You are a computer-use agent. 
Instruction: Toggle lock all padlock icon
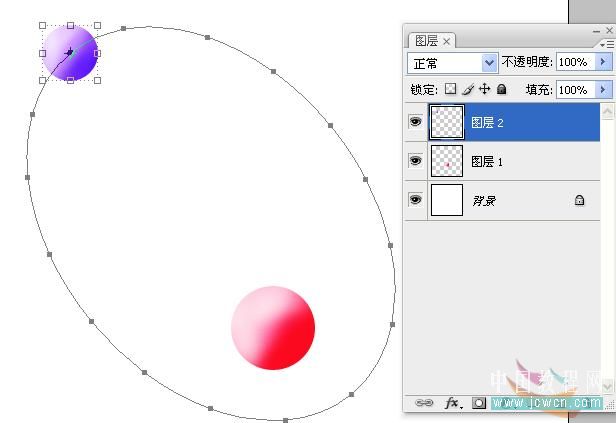tap(501, 89)
